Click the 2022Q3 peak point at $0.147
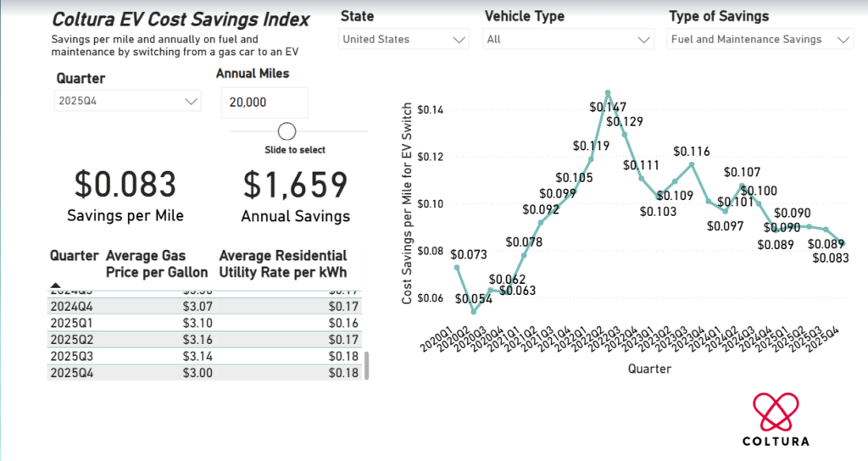Screen dimensions: 868x461 pos(608,92)
